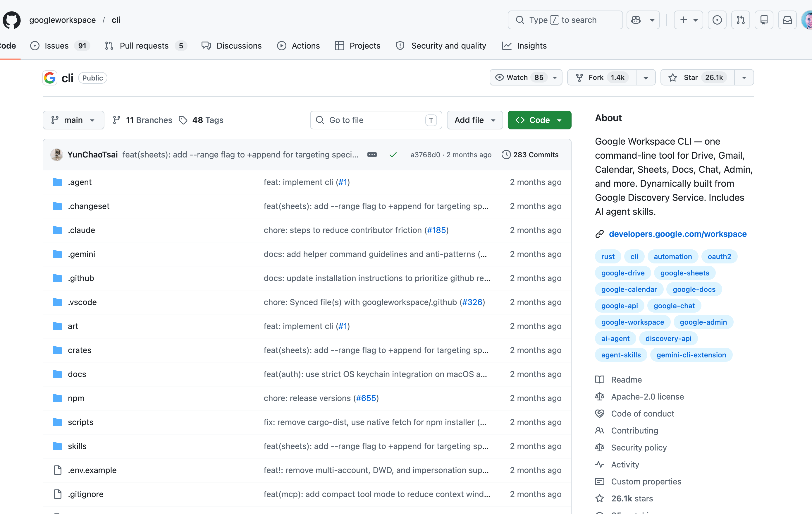View repository Activity

[625, 465]
